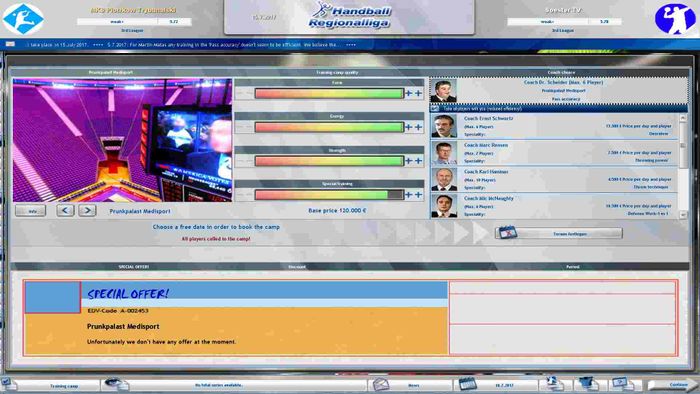
Task: Click the Training camp icon at bottom-left
Action: pyautogui.click(x=7, y=384)
